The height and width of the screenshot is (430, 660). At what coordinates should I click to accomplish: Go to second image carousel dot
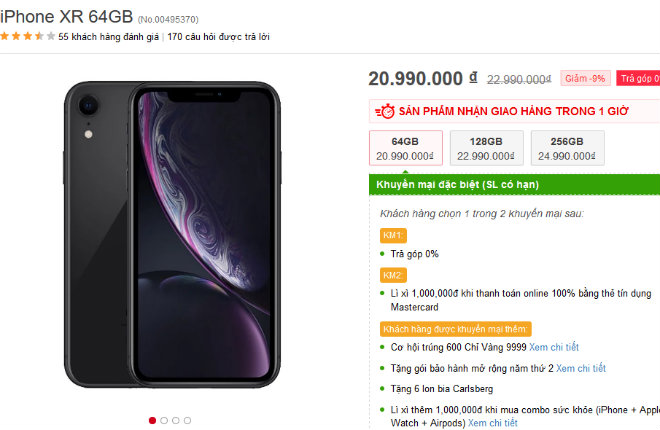pos(164,420)
